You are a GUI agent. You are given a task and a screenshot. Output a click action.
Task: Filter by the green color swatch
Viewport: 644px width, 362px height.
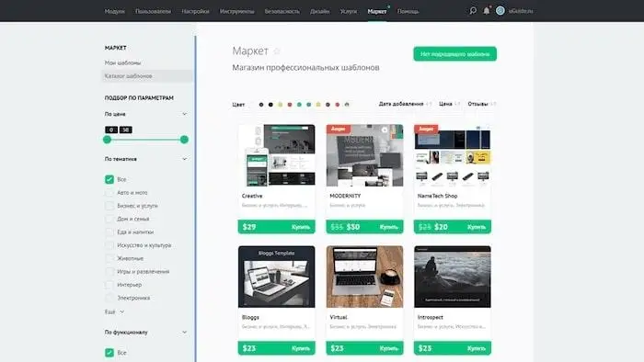[299, 105]
